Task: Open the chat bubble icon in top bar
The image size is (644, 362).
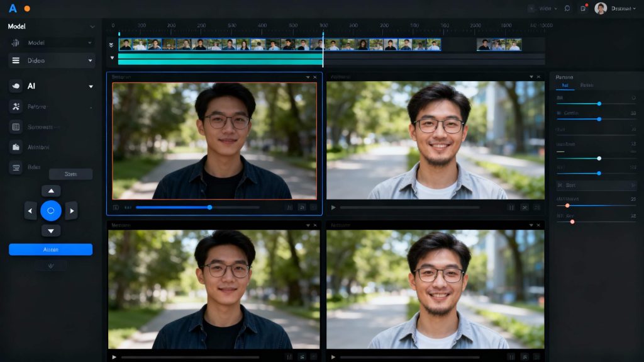Action: point(567,8)
